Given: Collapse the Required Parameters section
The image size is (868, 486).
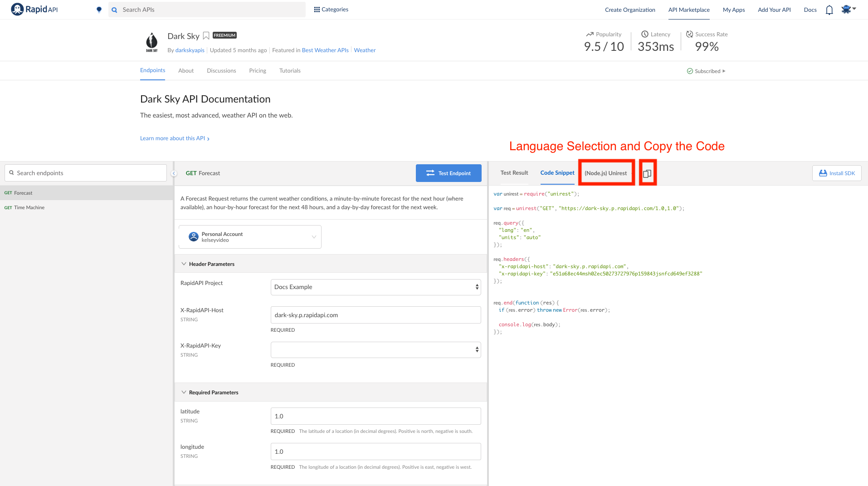Looking at the screenshot, I should [184, 392].
